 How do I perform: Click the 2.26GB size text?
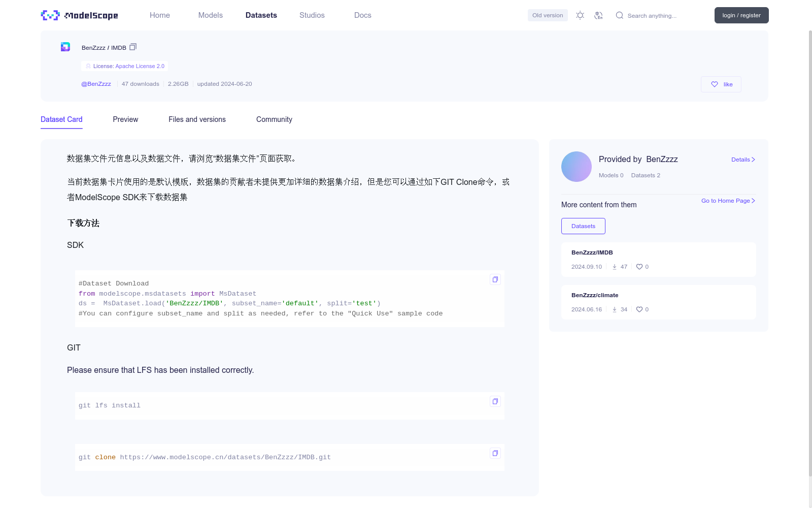pyautogui.click(x=178, y=84)
